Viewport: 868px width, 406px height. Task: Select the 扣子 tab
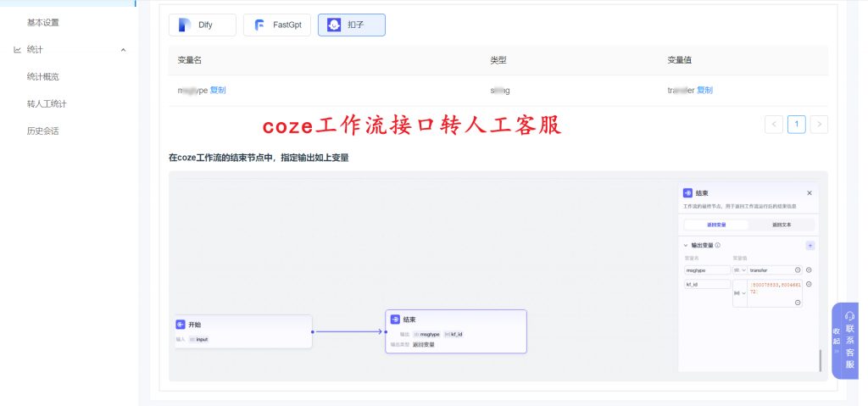click(x=352, y=25)
